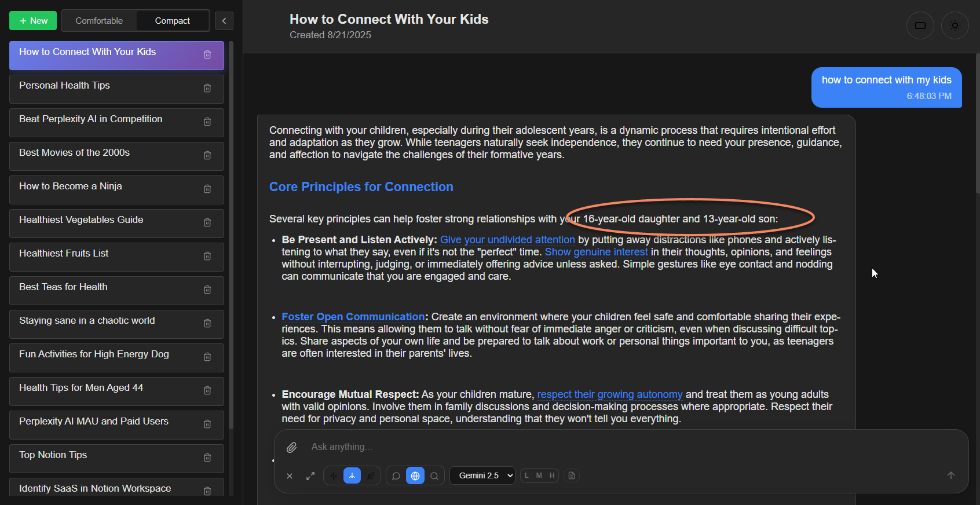Click the expand input box arrows icon
Viewport: 980px width, 505px height.
(310, 475)
